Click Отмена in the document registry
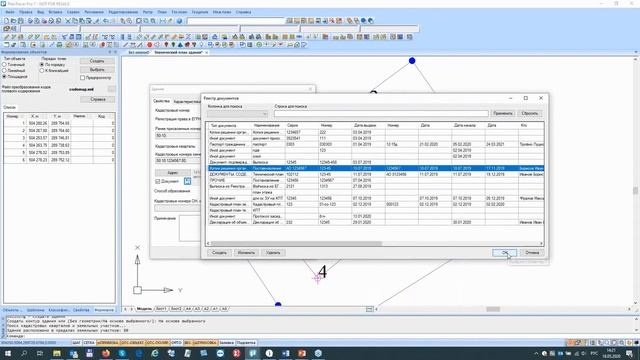The image size is (640, 360). [532, 253]
